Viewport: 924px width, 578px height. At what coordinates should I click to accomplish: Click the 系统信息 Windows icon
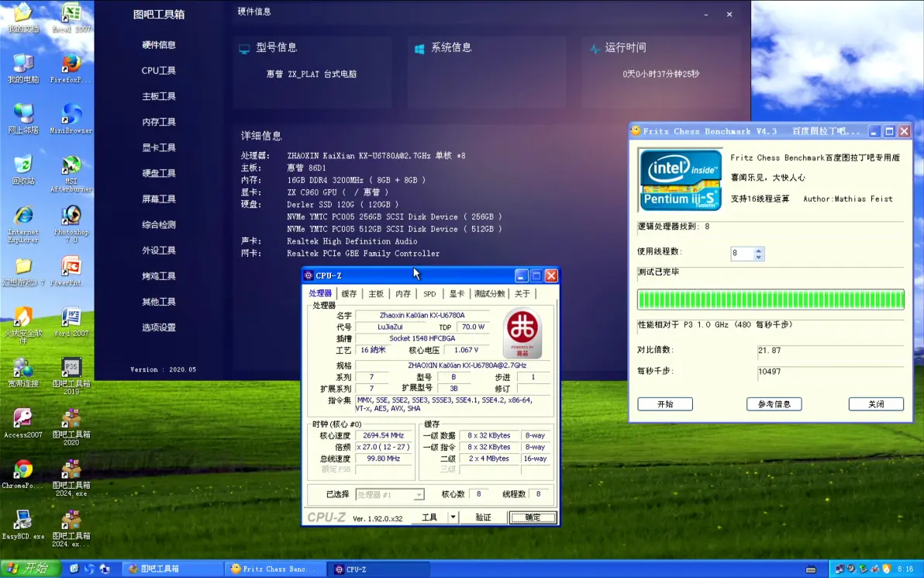pyautogui.click(x=419, y=49)
